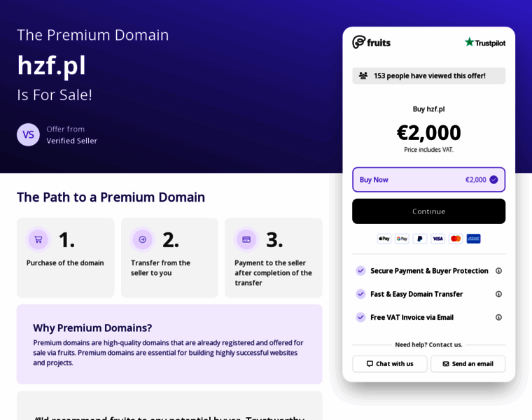
Task: Click the shopping cart icon in step 1
Action: click(38, 239)
